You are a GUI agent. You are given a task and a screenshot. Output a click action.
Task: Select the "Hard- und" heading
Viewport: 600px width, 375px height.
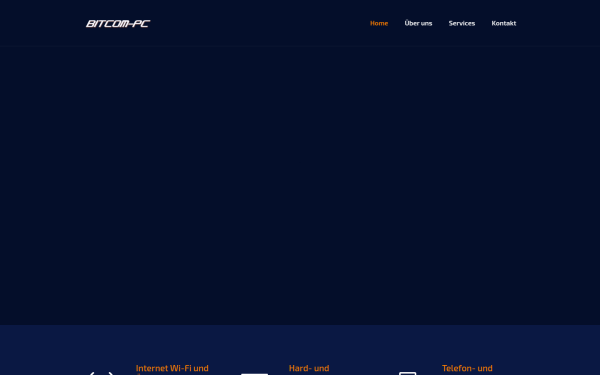coord(309,368)
